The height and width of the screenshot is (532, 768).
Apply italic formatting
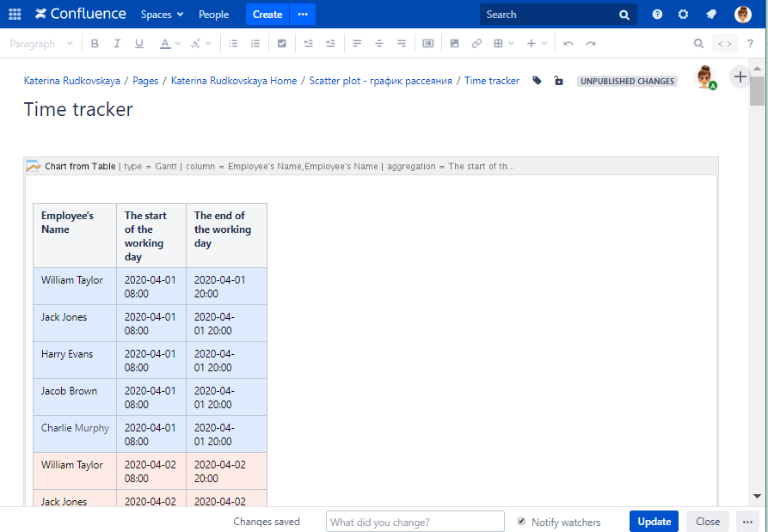point(117,43)
